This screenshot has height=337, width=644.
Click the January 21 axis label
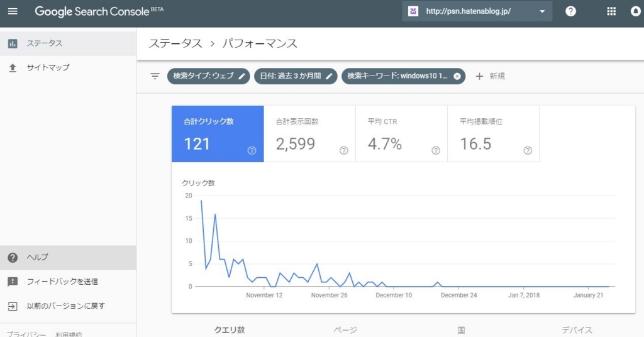click(589, 295)
